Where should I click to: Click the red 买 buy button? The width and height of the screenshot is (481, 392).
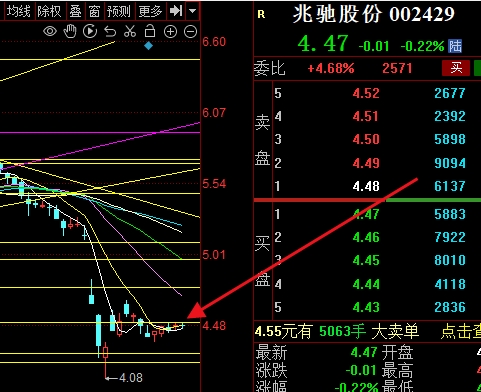click(x=456, y=68)
